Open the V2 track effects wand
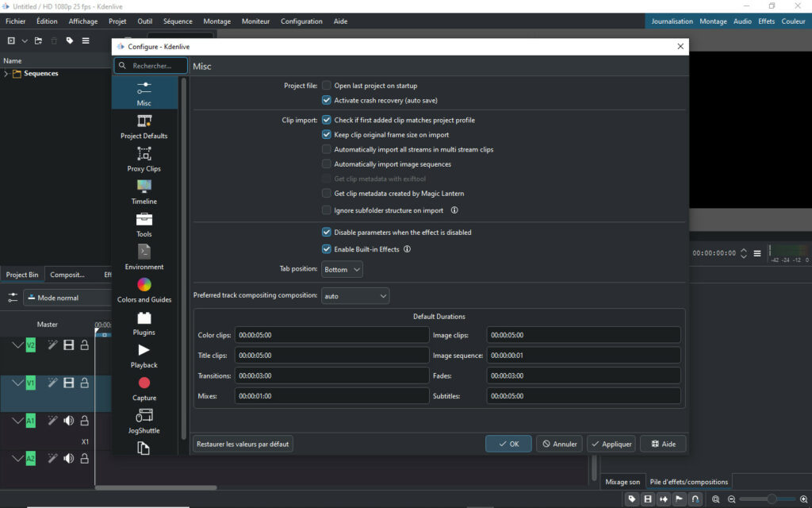This screenshot has width=812, height=508. pos(52,345)
